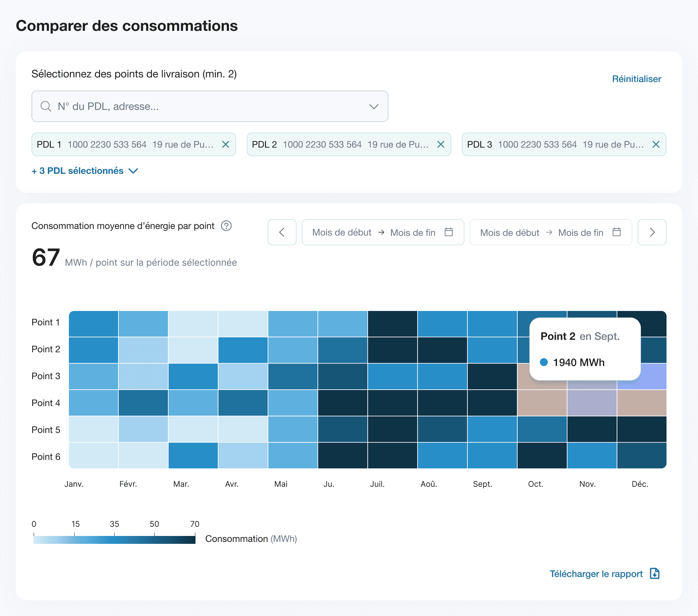This screenshot has width=698, height=616.
Task: Click the help question mark icon
Action: click(226, 226)
